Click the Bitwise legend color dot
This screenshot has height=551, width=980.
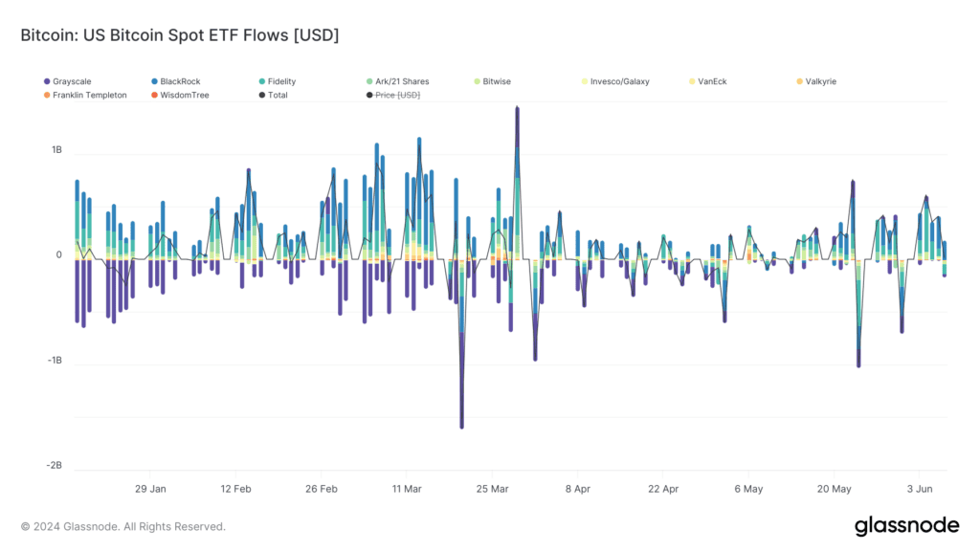[477, 82]
